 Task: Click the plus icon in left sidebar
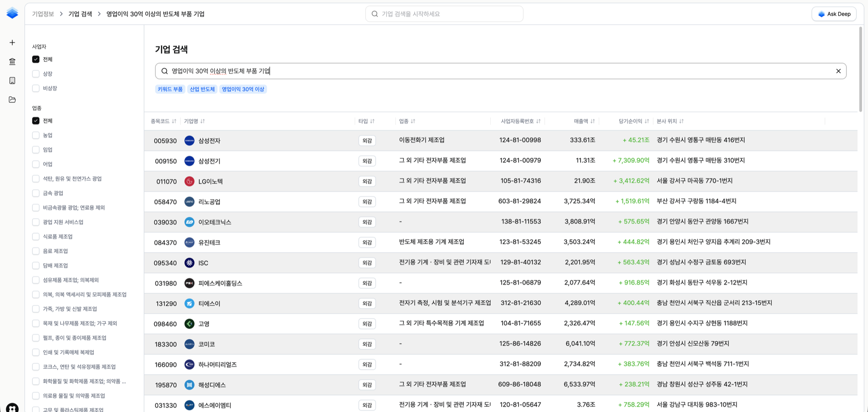tap(12, 42)
